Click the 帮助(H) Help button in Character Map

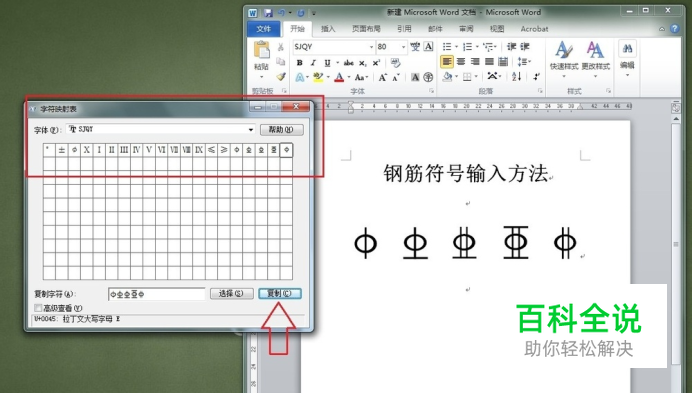282,130
